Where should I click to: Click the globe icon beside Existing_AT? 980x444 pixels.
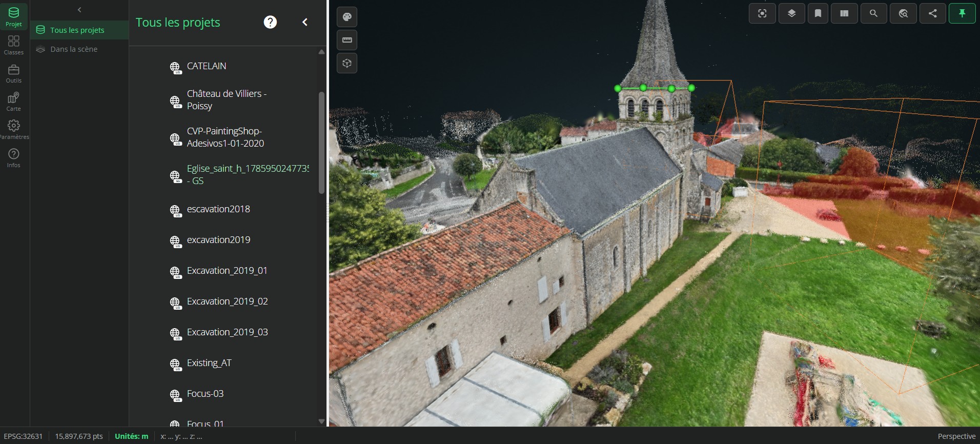tap(175, 365)
